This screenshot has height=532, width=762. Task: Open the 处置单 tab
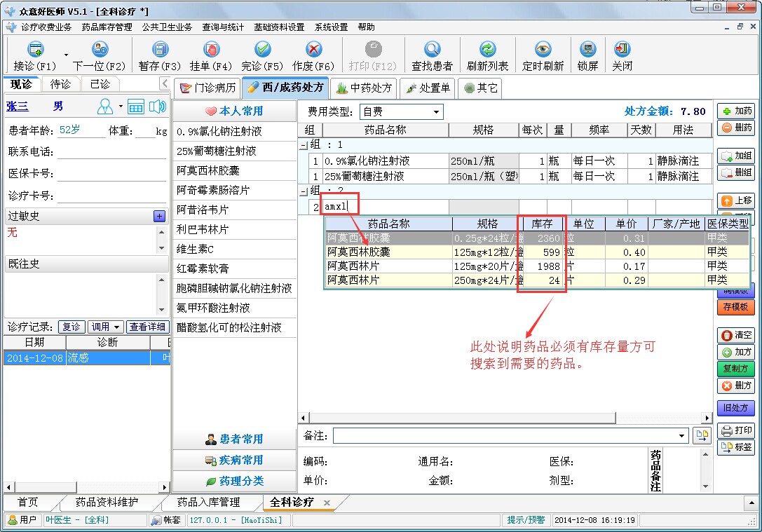click(428, 88)
